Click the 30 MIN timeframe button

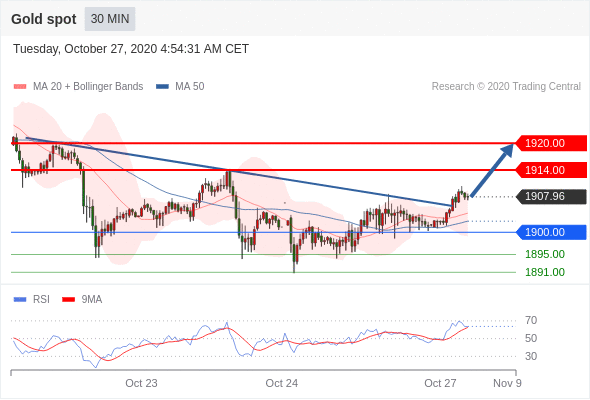click(x=110, y=19)
